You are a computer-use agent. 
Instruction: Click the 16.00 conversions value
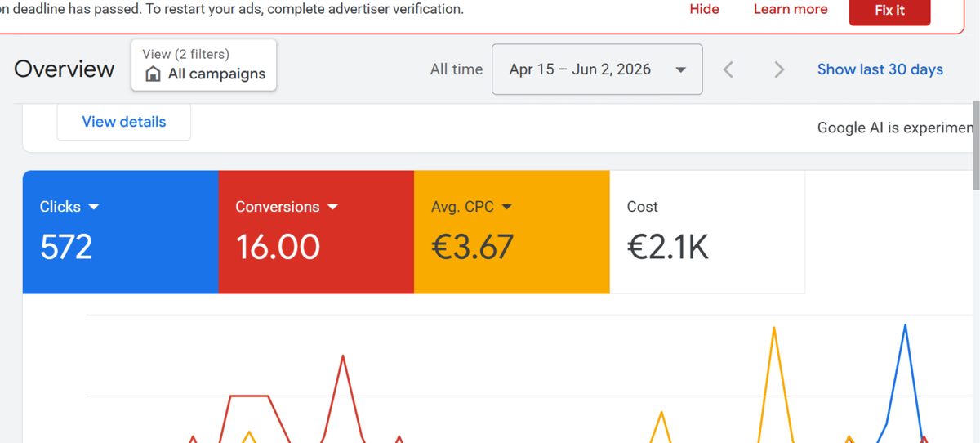pyautogui.click(x=278, y=247)
